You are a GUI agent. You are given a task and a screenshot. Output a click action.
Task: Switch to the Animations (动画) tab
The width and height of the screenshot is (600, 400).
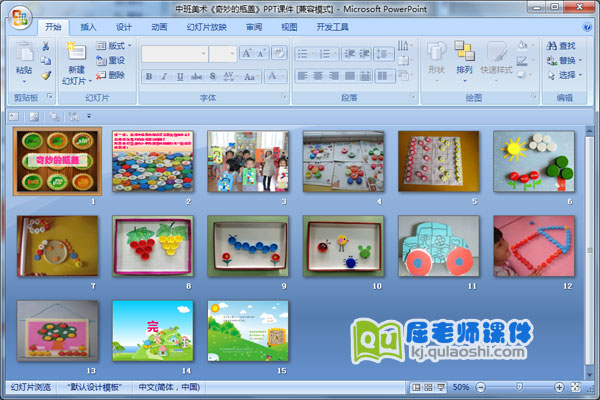point(159,27)
